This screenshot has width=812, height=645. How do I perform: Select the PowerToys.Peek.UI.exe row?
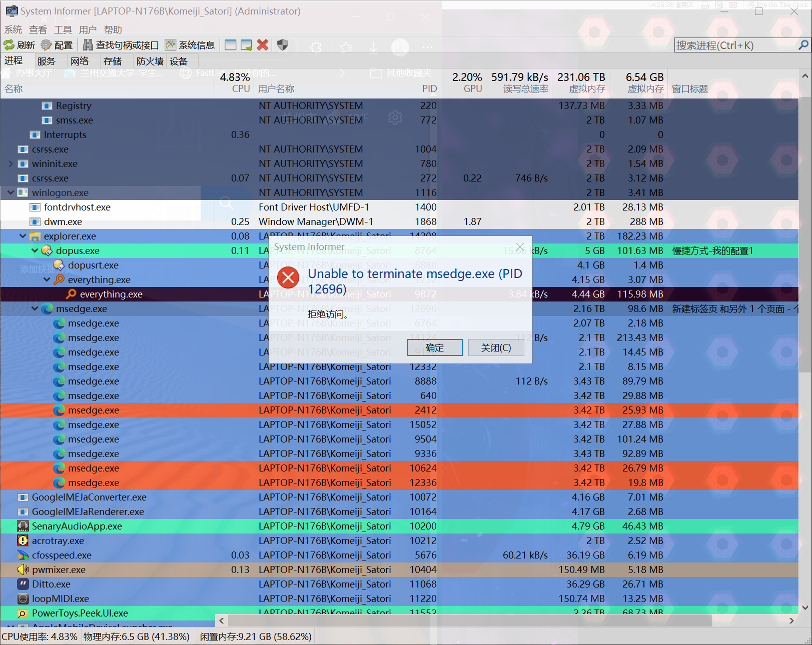(399, 613)
